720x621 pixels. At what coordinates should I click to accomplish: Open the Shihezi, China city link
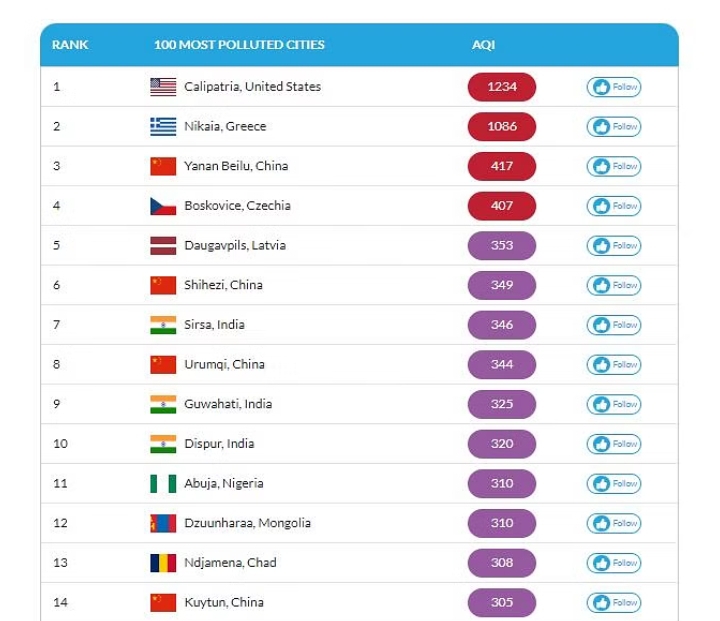tap(223, 285)
